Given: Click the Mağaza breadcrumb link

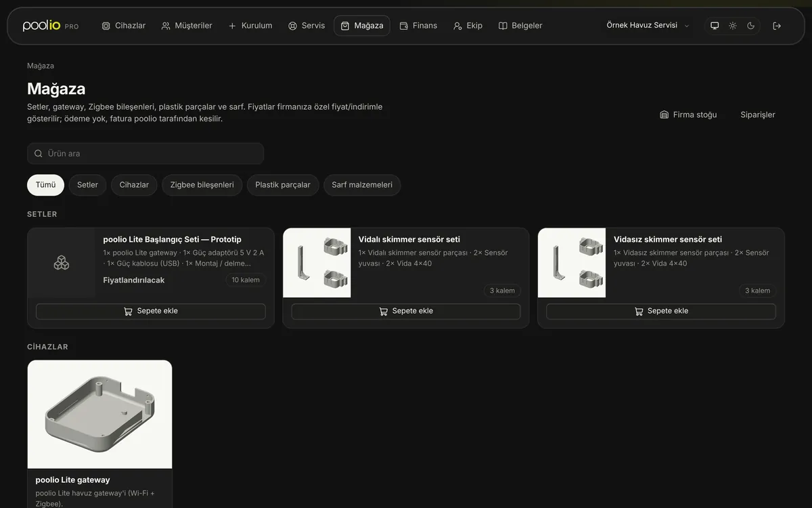Looking at the screenshot, I should [41, 66].
